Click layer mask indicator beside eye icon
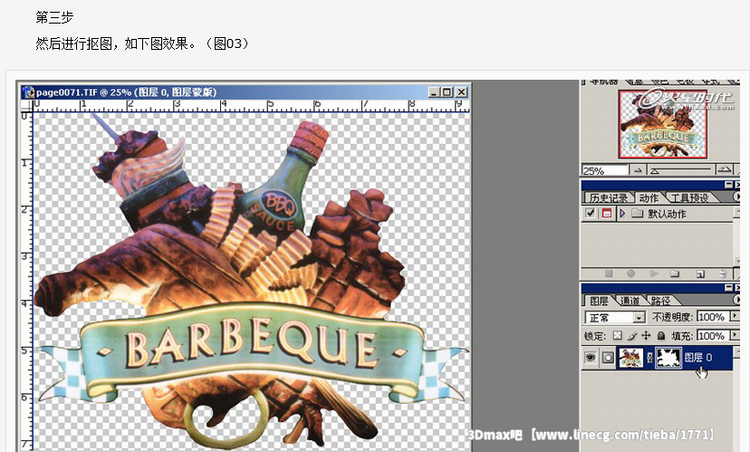750x452 pixels. click(607, 357)
